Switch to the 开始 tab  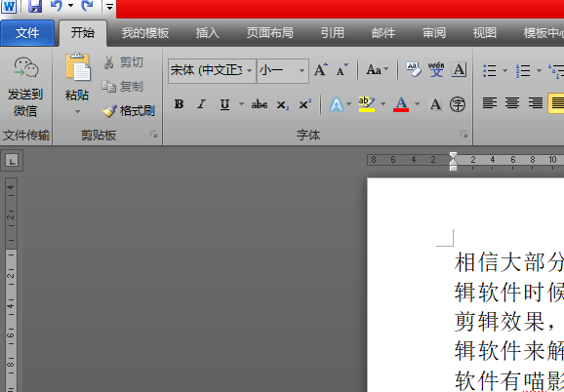pyautogui.click(x=83, y=33)
